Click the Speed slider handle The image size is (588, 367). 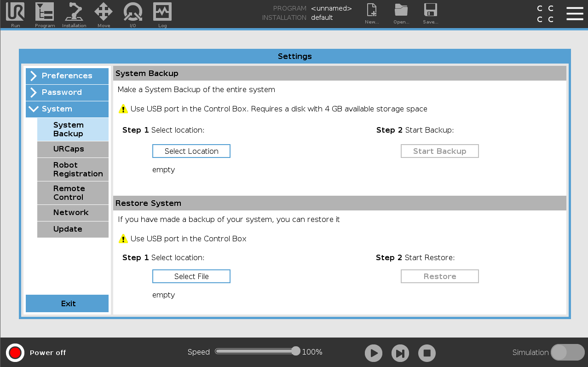tap(296, 351)
